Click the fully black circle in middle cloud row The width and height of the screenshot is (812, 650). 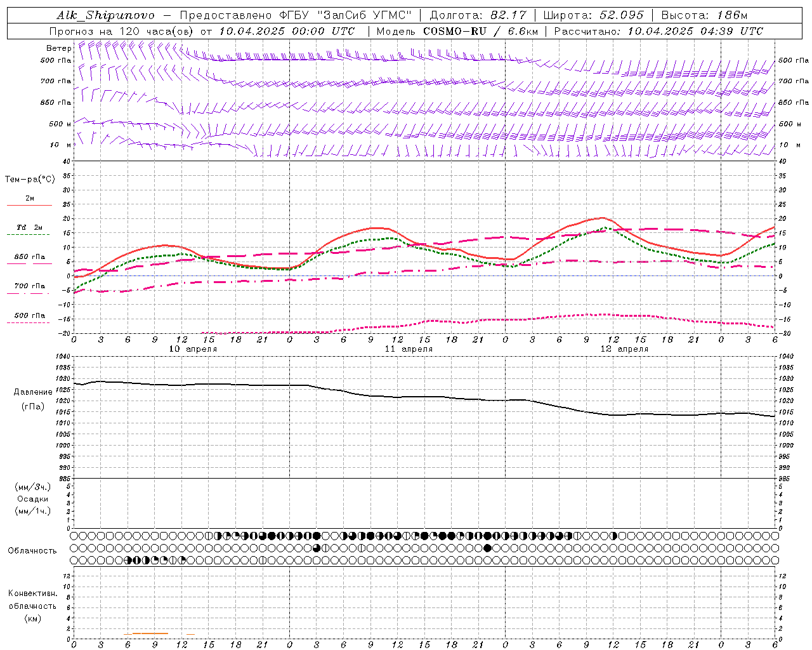[487, 548]
